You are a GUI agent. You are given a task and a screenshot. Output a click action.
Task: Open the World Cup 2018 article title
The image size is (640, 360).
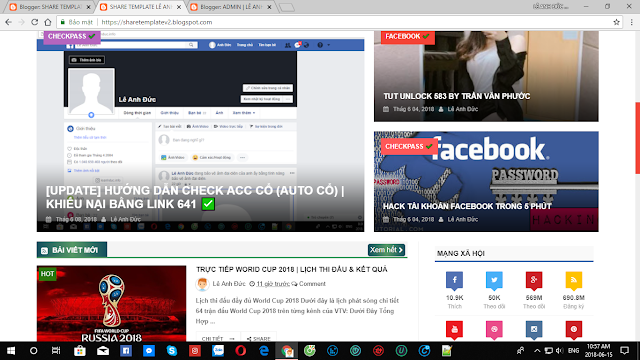pos(291,269)
